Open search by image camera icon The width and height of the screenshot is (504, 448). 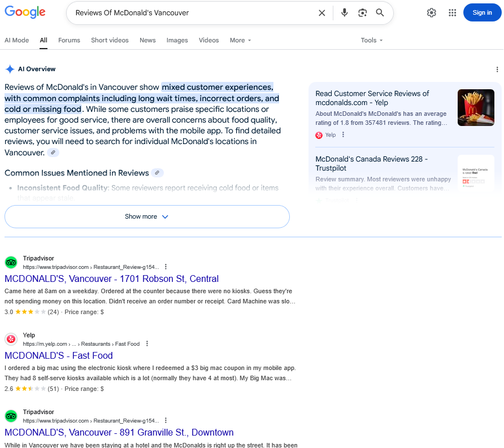[x=362, y=12]
